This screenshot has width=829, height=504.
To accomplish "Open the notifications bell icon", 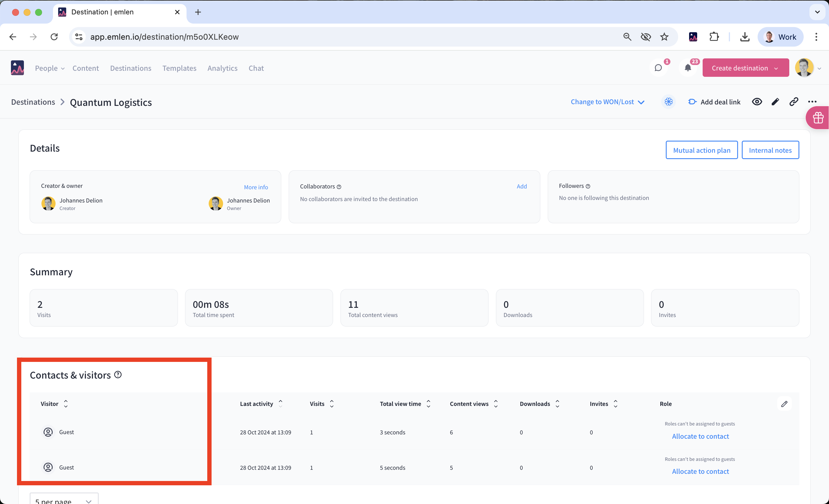I will pos(688,68).
